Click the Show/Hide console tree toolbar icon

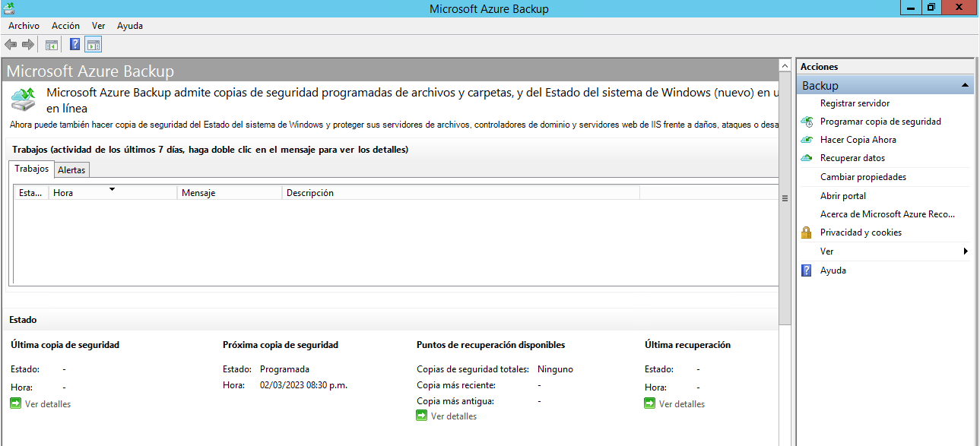(51, 44)
